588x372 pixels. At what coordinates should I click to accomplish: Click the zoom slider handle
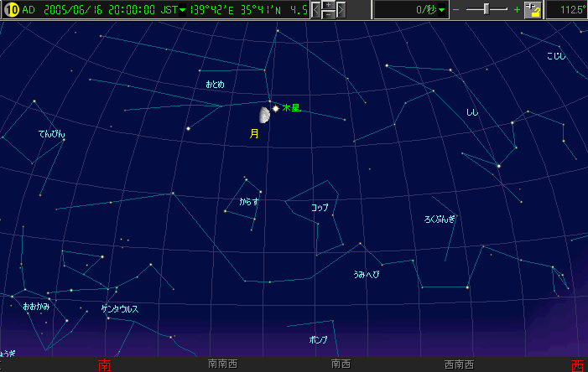coord(488,9)
